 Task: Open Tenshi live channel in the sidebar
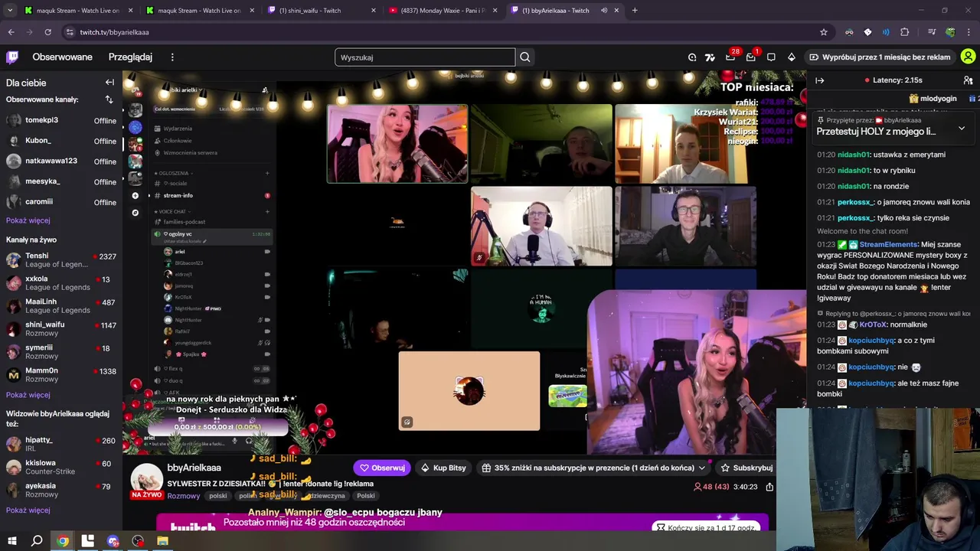(x=61, y=260)
